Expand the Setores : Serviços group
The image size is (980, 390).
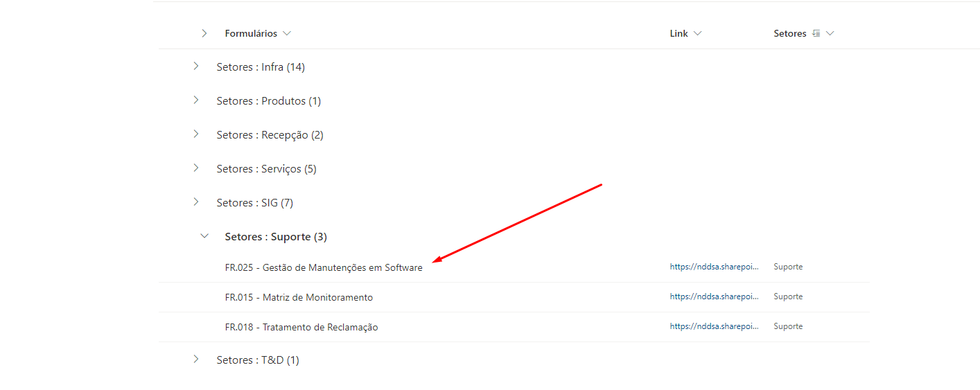[x=196, y=168]
